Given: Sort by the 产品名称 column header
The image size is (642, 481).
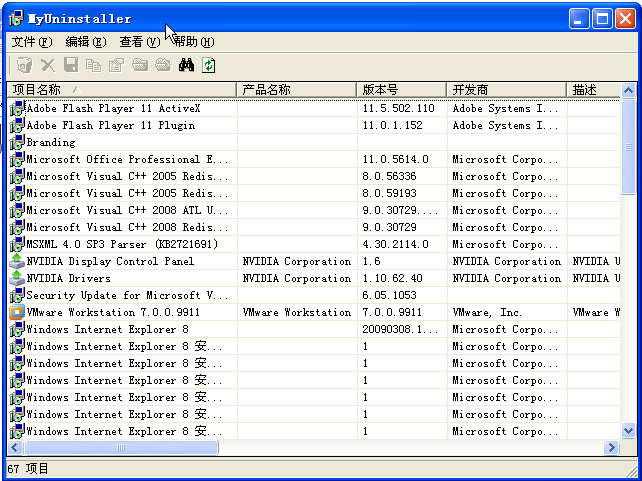Looking at the screenshot, I should pos(296,90).
